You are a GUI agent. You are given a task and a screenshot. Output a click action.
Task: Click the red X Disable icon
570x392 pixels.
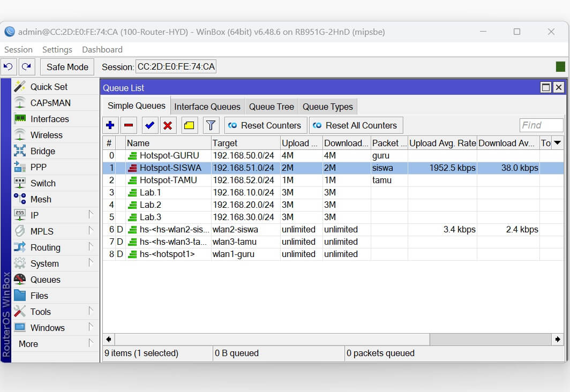(168, 125)
